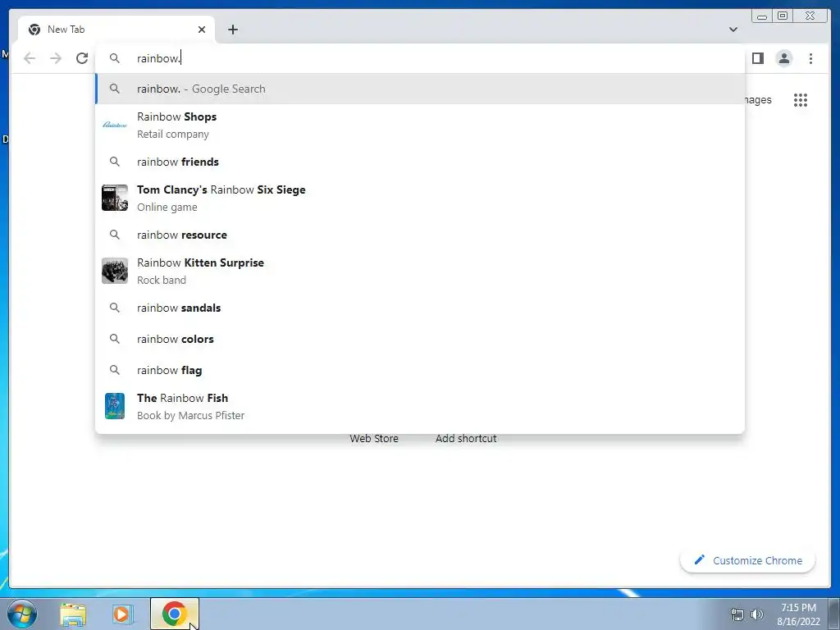Open the Windows Start menu orb
This screenshot has width=840, height=630.
point(22,614)
